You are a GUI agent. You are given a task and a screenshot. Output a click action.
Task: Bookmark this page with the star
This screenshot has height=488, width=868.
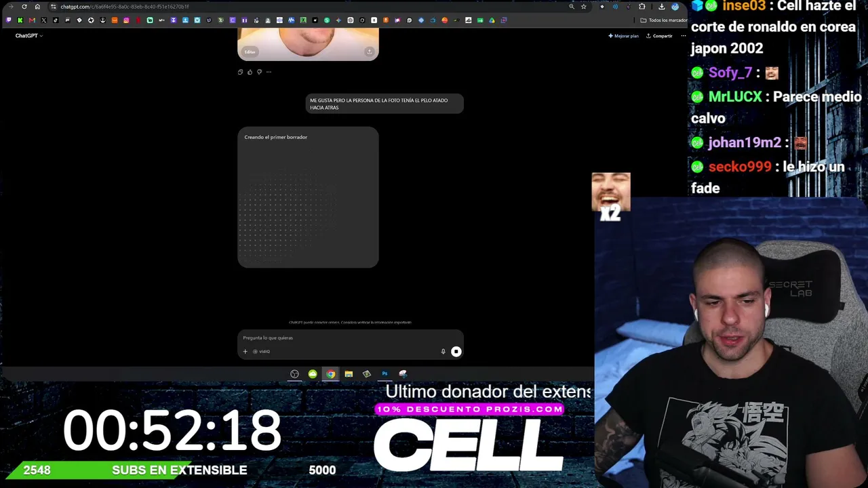click(x=583, y=7)
